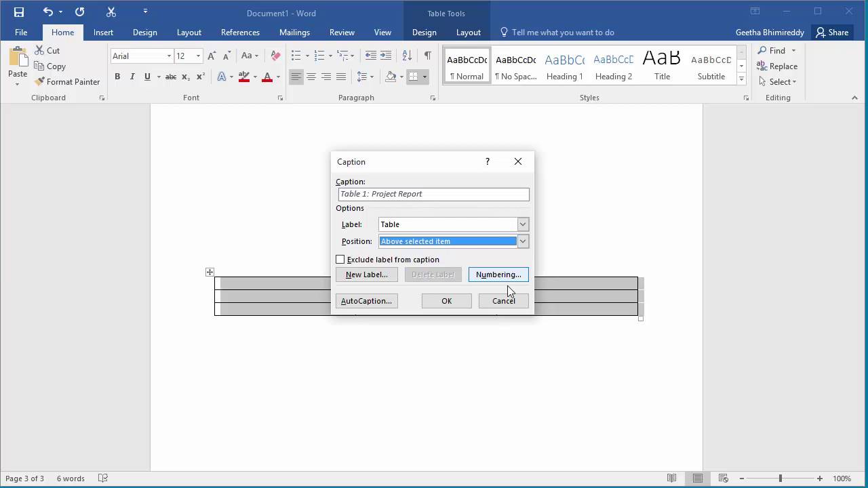Viewport: 868px width, 488px height.
Task: Open the font name Arial dropdown
Action: (x=169, y=56)
